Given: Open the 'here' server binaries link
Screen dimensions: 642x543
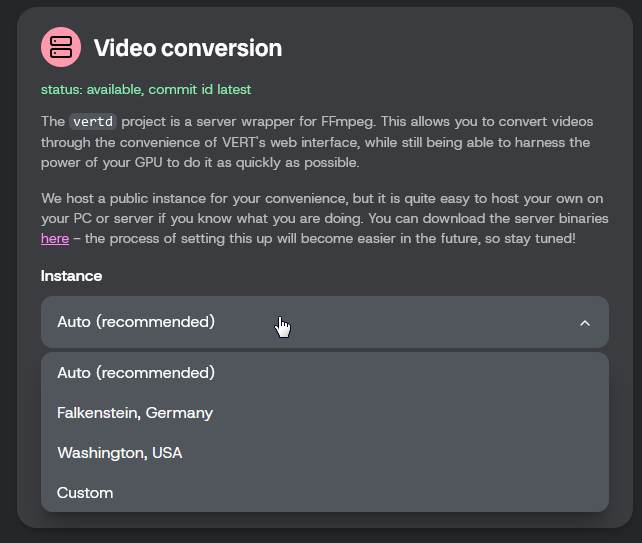Looking at the screenshot, I should [x=55, y=238].
